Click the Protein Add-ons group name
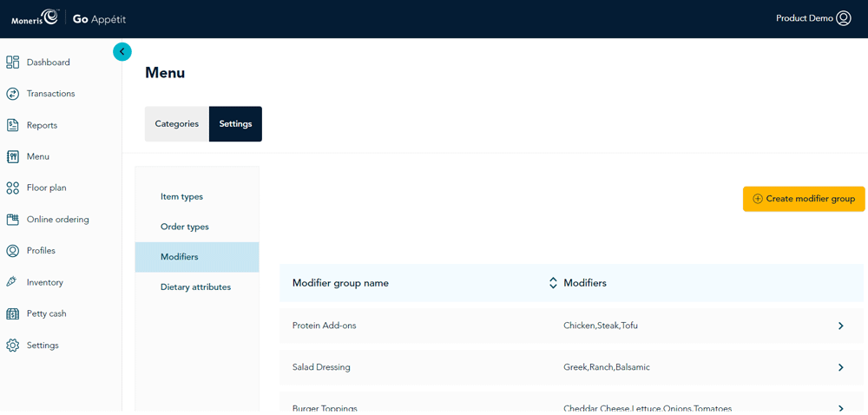This screenshot has height=415, width=868. [x=325, y=326]
